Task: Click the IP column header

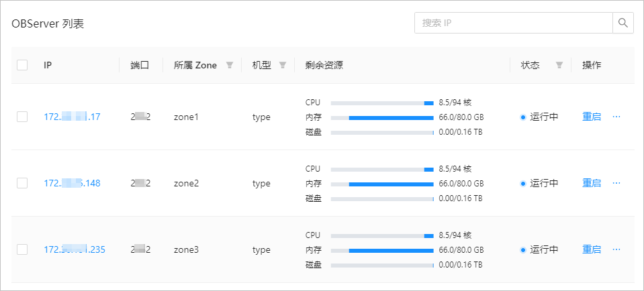Action: [48, 65]
